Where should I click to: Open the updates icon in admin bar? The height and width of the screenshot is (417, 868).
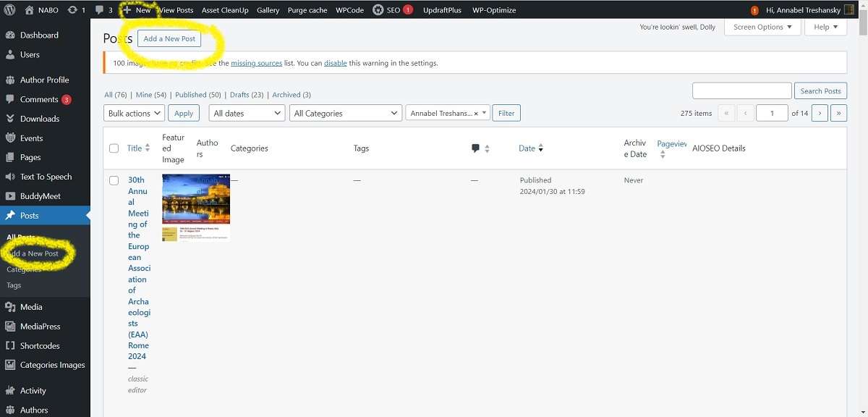coord(72,10)
